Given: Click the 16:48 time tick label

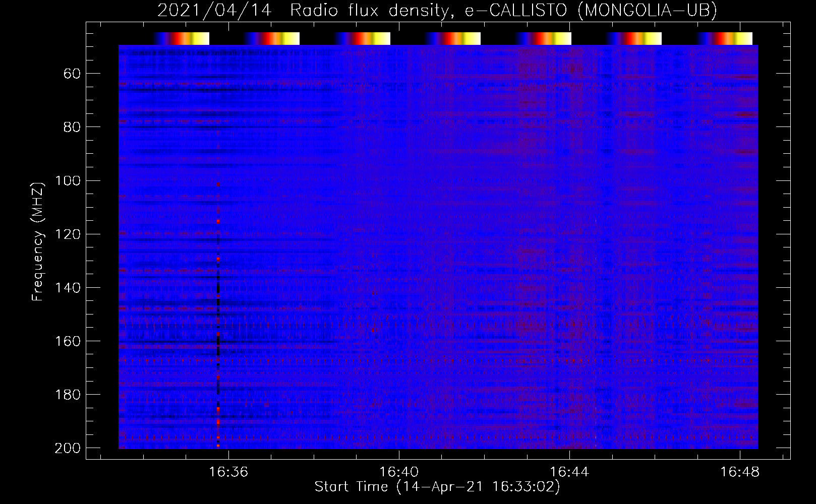Looking at the screenshot, I should point(740,472).
